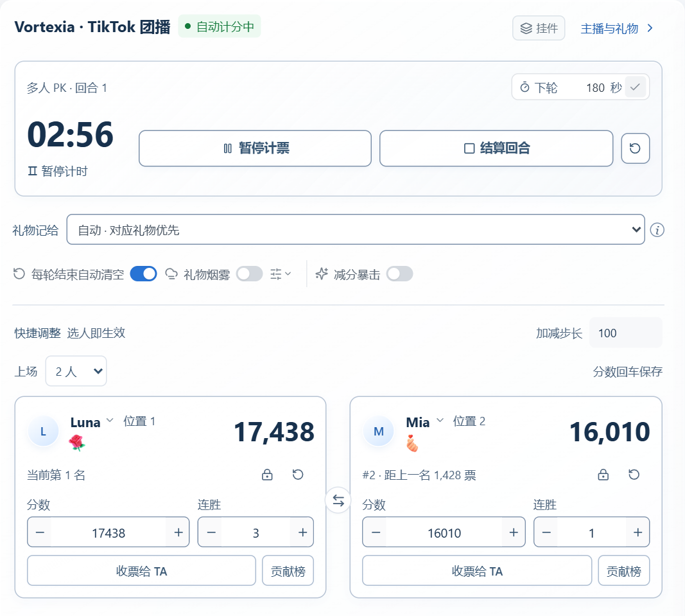Click the 02:56 countdown timer
685x616 pixels.
pos(71,134)
